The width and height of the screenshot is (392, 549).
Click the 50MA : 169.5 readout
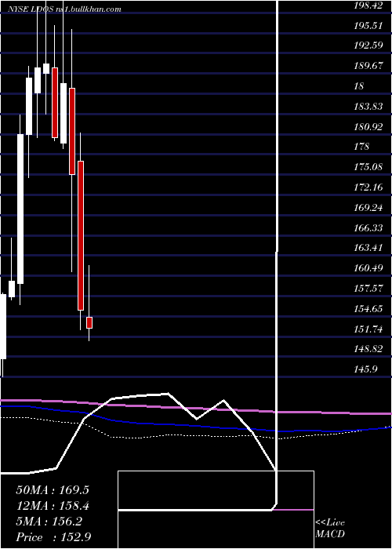tap(53, 490)
